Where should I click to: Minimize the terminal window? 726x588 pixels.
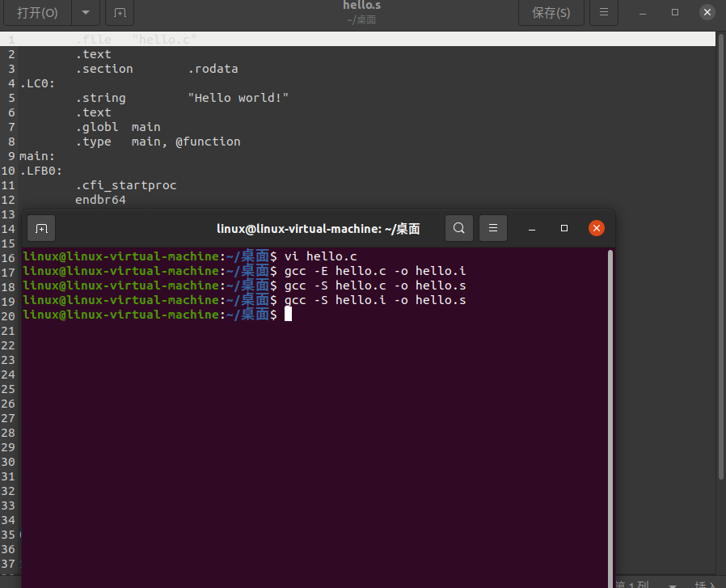(x=531, y=228)
